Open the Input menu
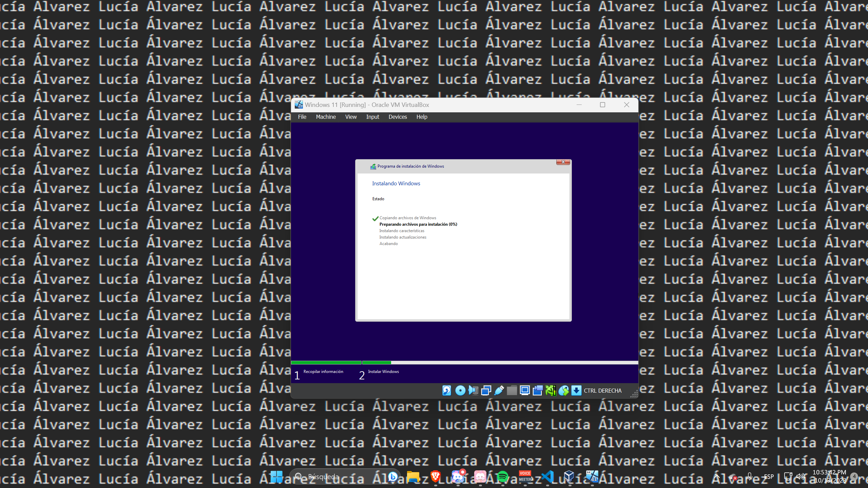This screenshot has width=868, height=488. [372, 117]
